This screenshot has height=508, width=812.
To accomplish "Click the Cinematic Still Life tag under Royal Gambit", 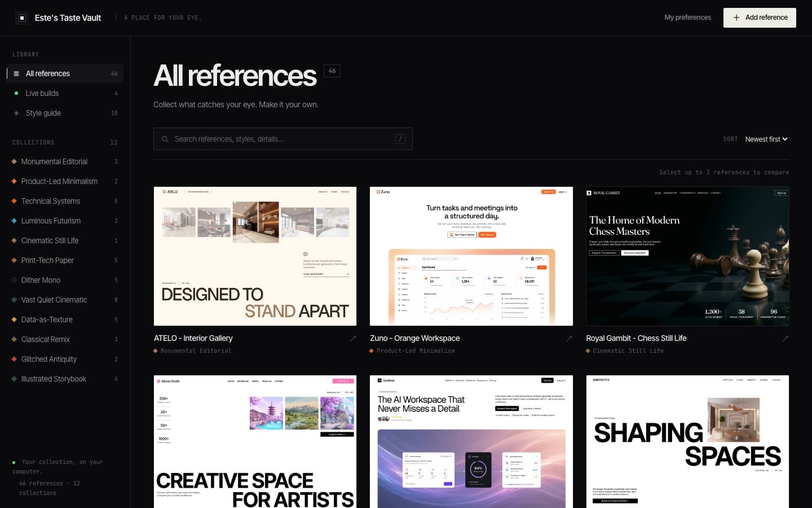I will [x=625, y=351].
